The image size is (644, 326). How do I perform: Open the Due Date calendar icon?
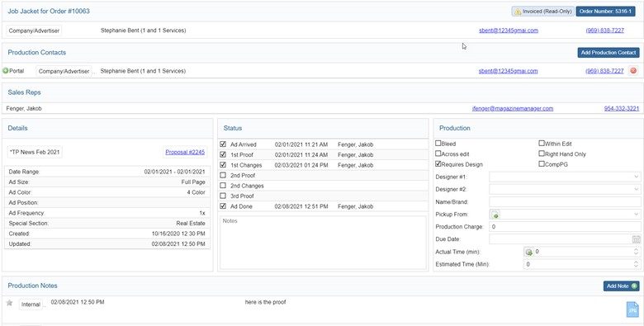click(x=637, y=239)
